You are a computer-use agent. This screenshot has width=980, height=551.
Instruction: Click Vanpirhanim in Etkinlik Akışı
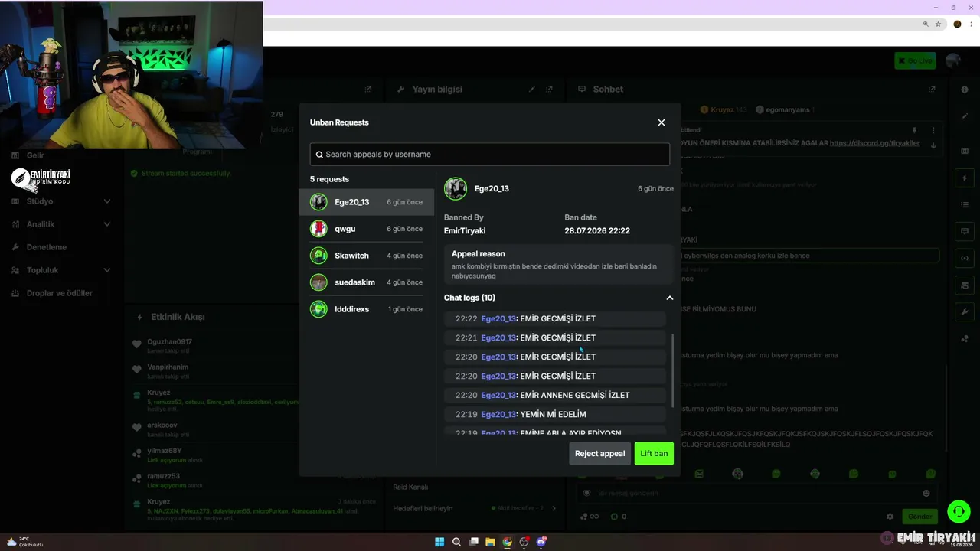168,367
